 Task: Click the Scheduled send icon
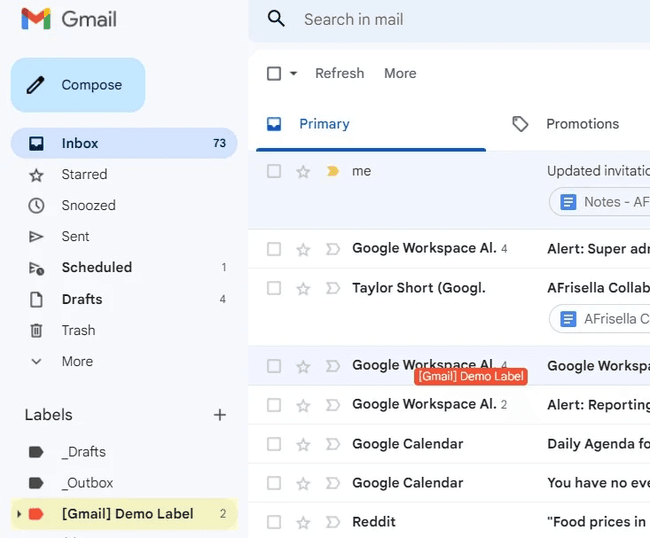(x=36, y=268)
